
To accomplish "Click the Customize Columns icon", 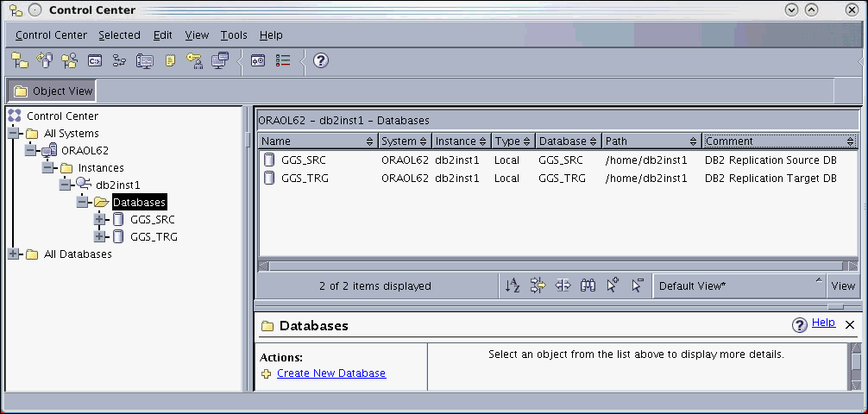I will pos(563,285).
